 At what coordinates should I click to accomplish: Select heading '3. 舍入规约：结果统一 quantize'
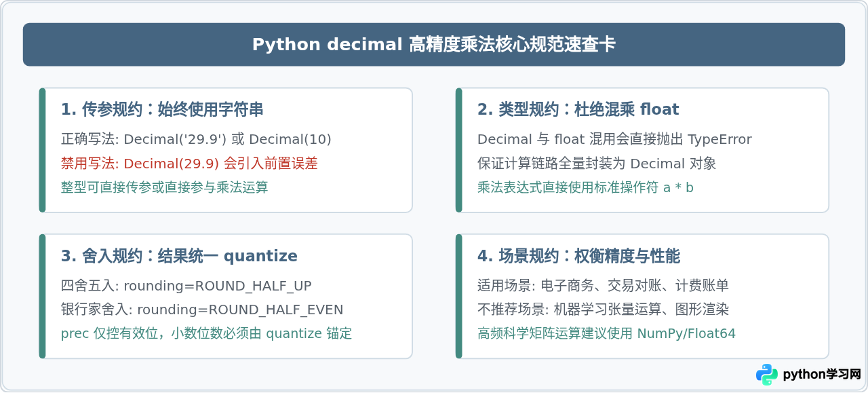coord(179,256)
